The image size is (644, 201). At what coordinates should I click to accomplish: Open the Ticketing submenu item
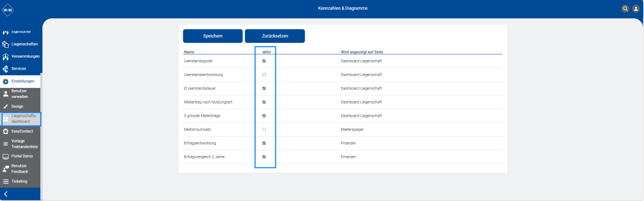(x=19, y=181)
